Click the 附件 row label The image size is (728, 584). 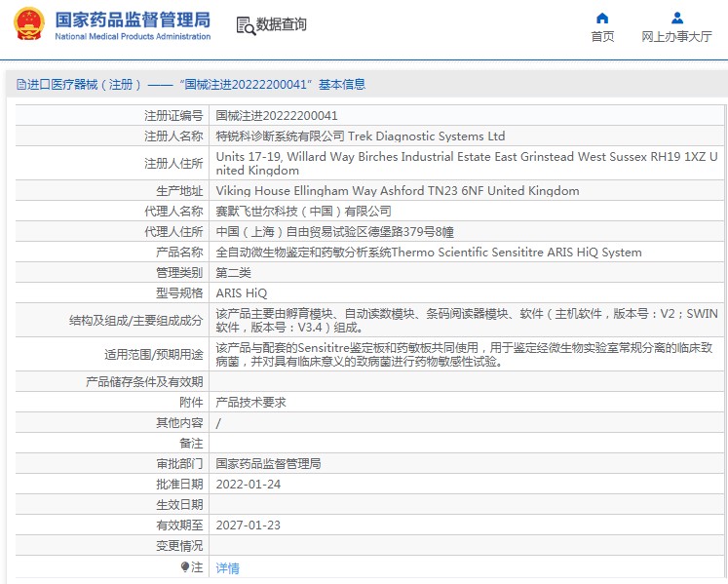191,402
